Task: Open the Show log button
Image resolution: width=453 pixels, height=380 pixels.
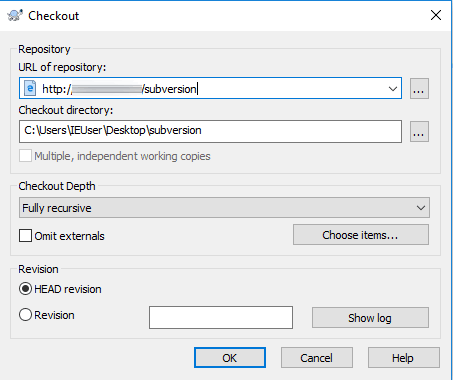Action: [x=370, y=318]
